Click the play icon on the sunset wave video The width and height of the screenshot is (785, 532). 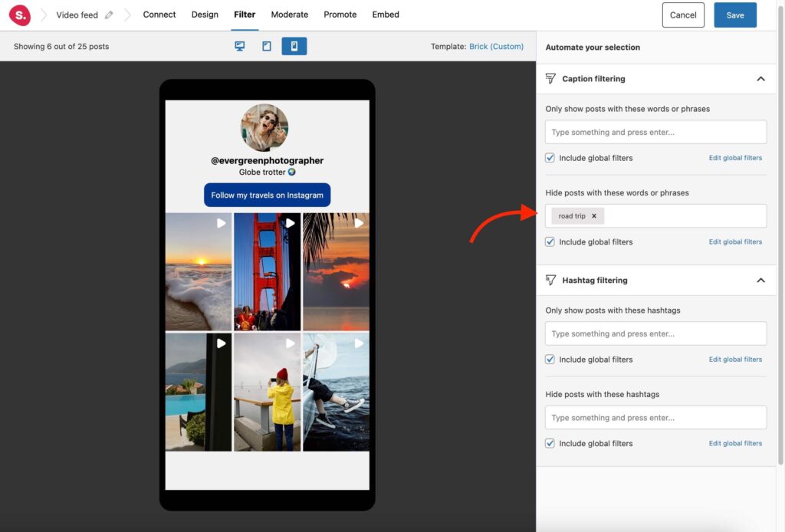pyautogui.click(x=222, y=222)
